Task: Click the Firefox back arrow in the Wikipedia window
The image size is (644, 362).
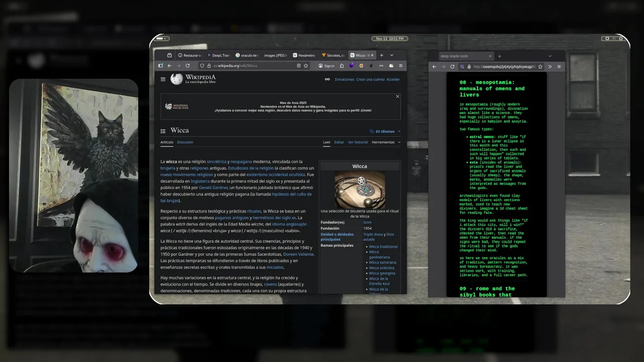Action: [x=170, y=66]
